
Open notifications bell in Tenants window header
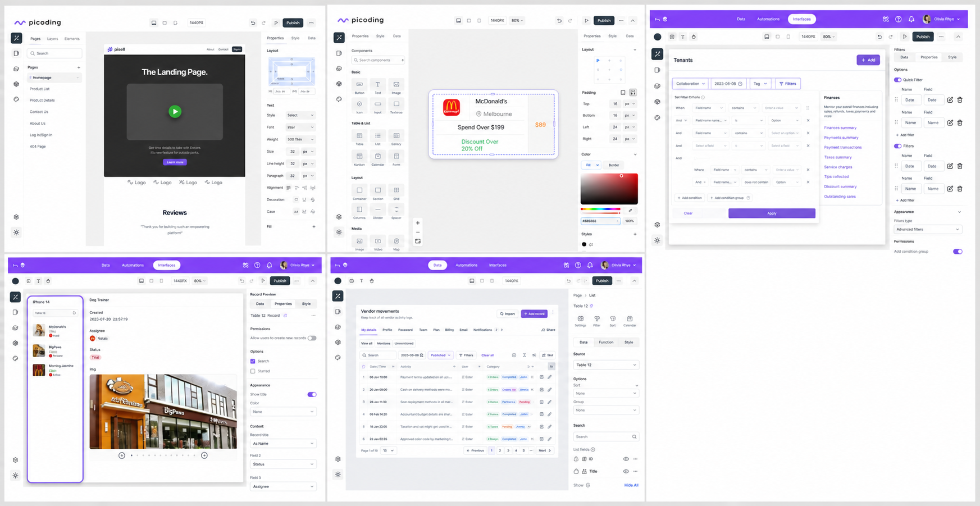[x=911, y=19]
